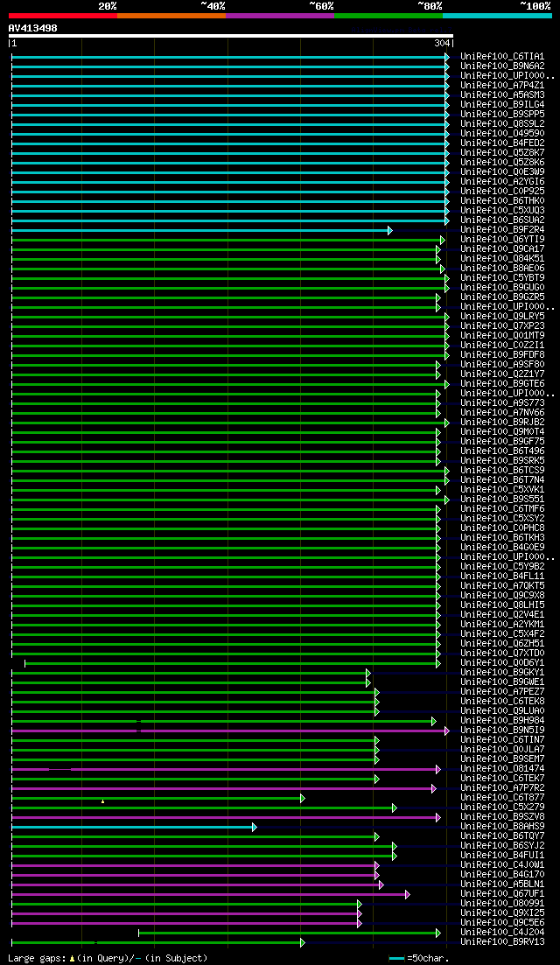Select subject UniRef100_A7QKT5
560x965 pixels.
click(502, 586)
